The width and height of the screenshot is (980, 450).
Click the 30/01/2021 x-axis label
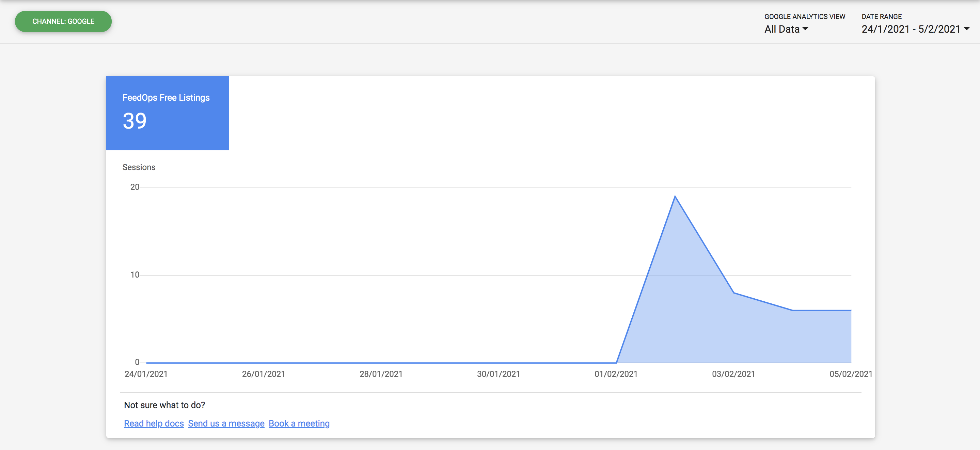[499, 374]
